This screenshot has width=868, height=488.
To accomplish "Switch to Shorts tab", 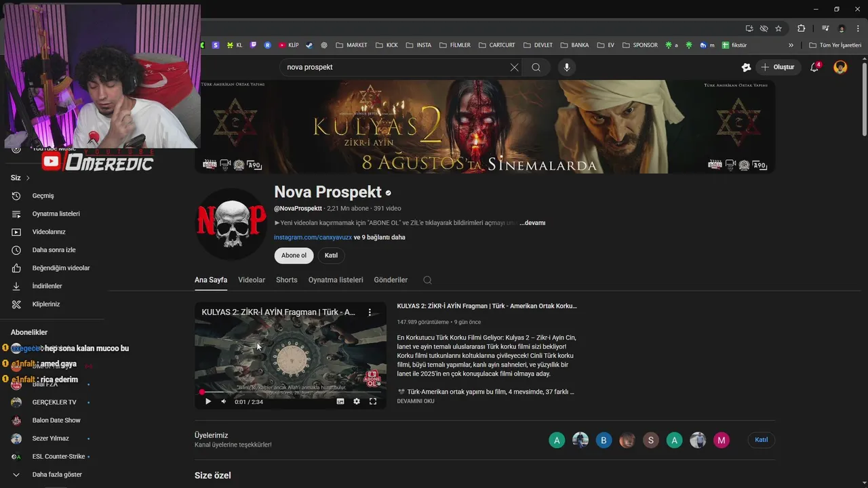I will (x=287, y=280).
